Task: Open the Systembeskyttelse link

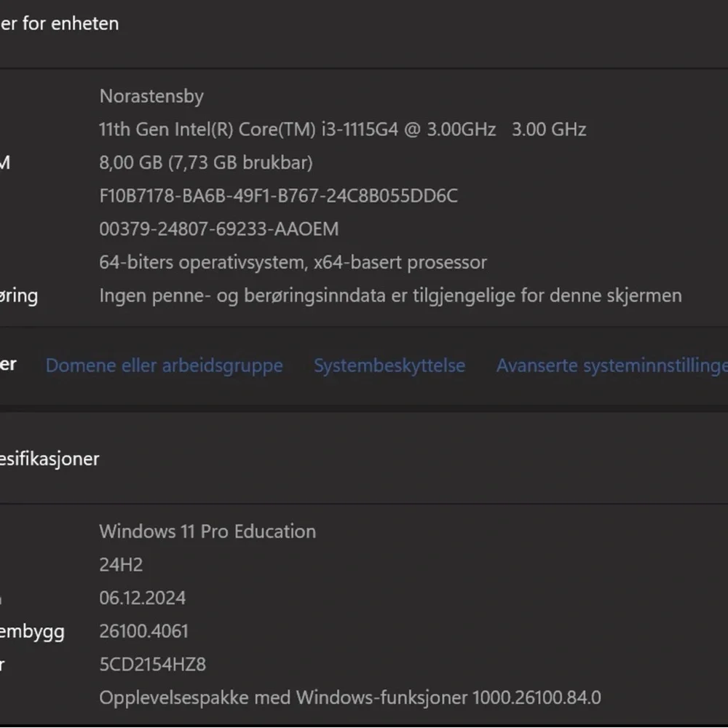Action: (x=389, y=365)
